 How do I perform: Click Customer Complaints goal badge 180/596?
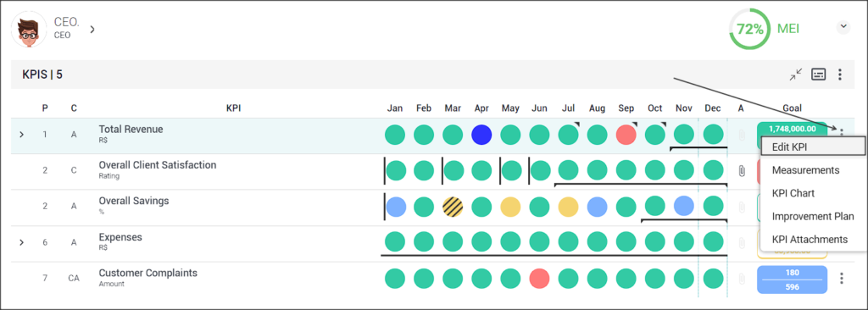(792, 280)
